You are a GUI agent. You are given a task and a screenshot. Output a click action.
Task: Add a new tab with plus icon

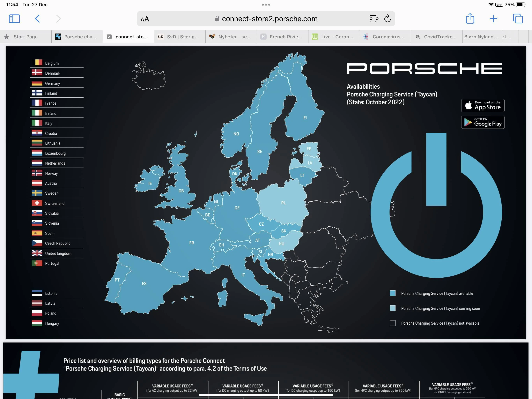[493, 19]
